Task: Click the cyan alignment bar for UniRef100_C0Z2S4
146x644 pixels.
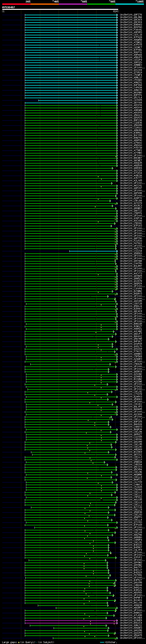Action: coord(93,251)
